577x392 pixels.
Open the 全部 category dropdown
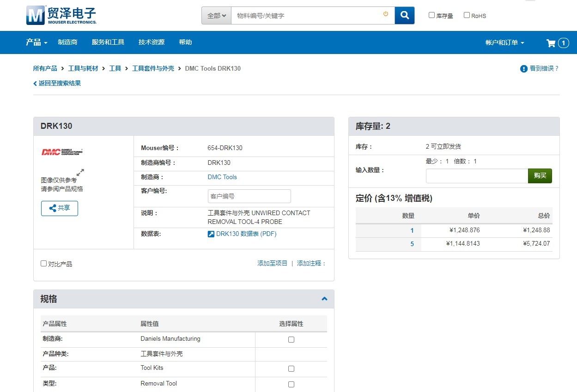coord(216,15)
